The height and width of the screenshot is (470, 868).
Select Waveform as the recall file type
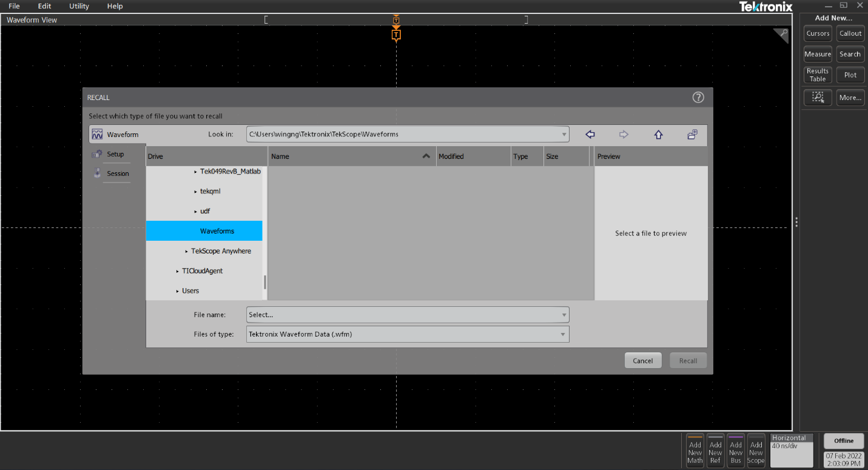(121, 134)
